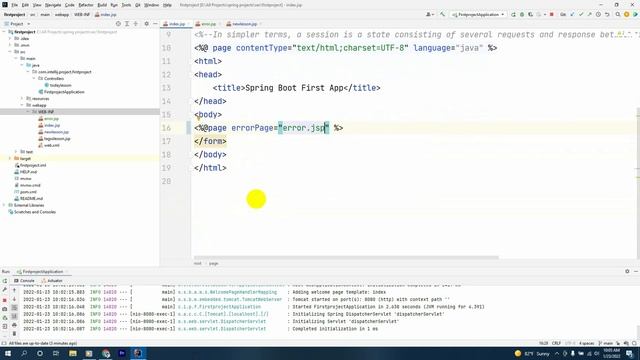Screen dimensions: 640x360
Task: Click the locate opened file target icon
Action: pyautogui.click(x=118, y=24)
